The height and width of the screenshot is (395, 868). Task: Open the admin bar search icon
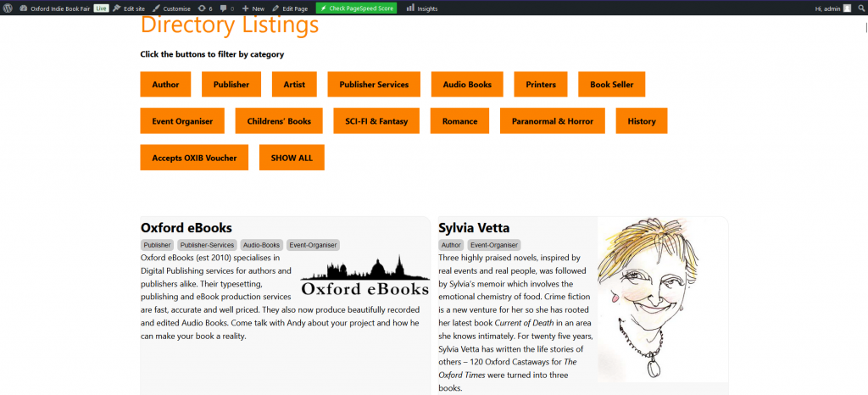pos(861,8)
